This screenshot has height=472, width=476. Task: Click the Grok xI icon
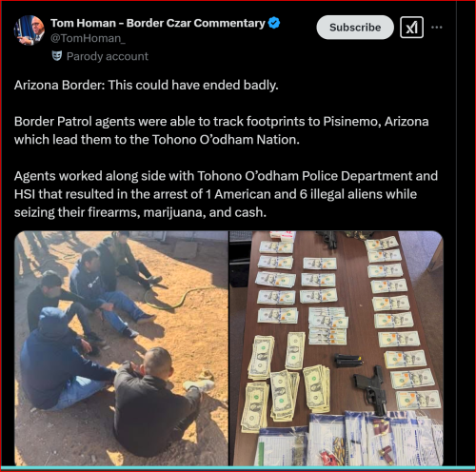pos(411,28)
